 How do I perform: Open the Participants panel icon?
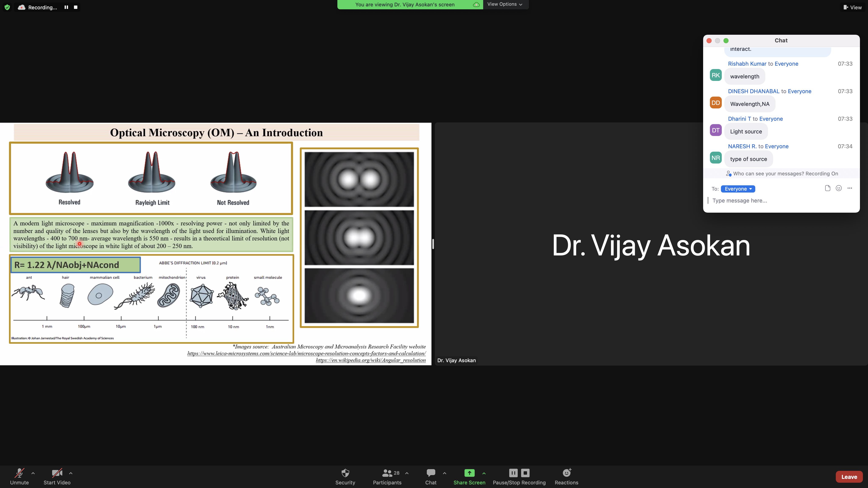387,473
